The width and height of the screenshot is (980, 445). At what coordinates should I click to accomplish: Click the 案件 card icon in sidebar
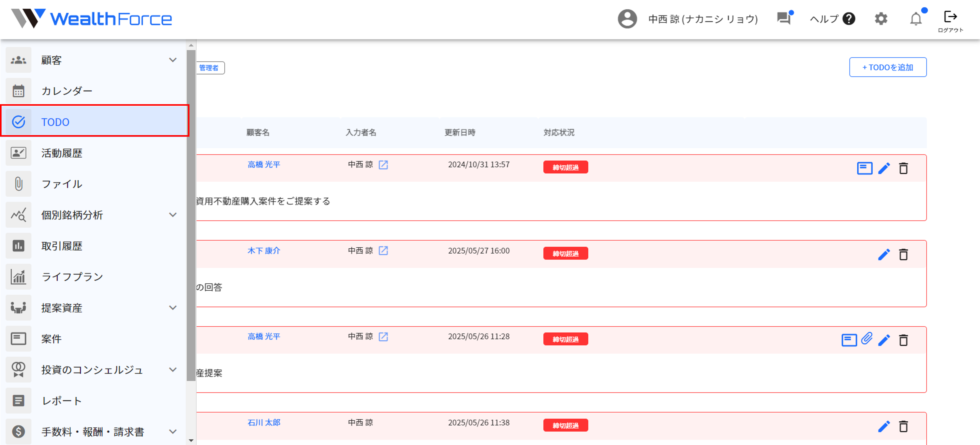coord(18,339)
